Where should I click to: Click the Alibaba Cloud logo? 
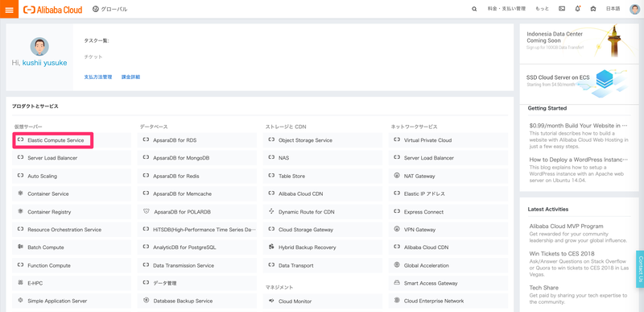[x=52, y=10]
